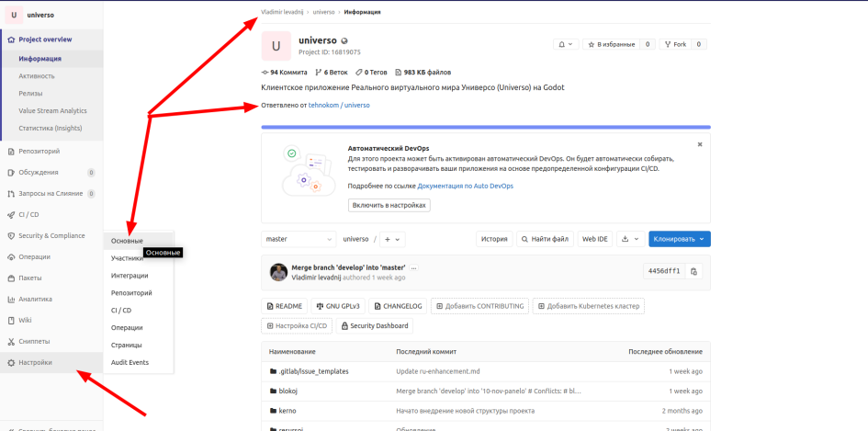This screenshot has width=868, height=431.
Task: Expand the commit message ellipsis button
Action: coord(414,268)
